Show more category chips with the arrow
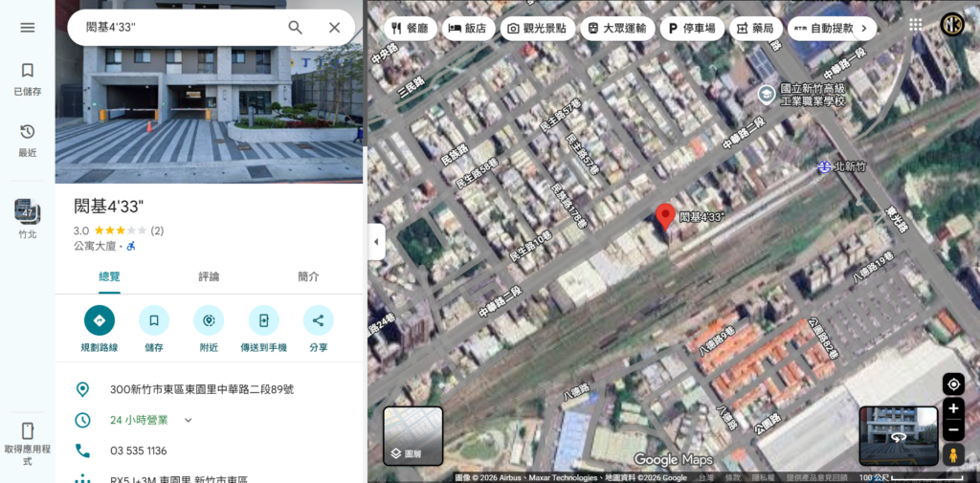Viewport: 980px width, 483px height. (864, 28)
